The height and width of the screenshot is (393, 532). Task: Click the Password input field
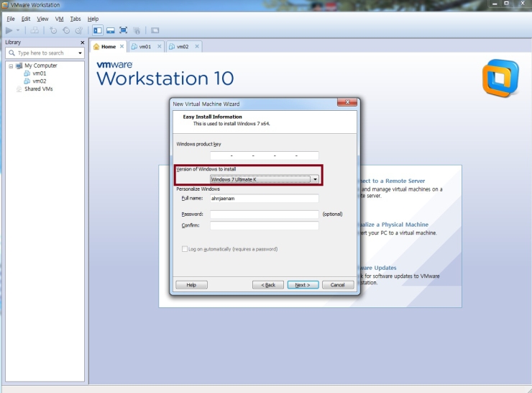tap(264, 214)
